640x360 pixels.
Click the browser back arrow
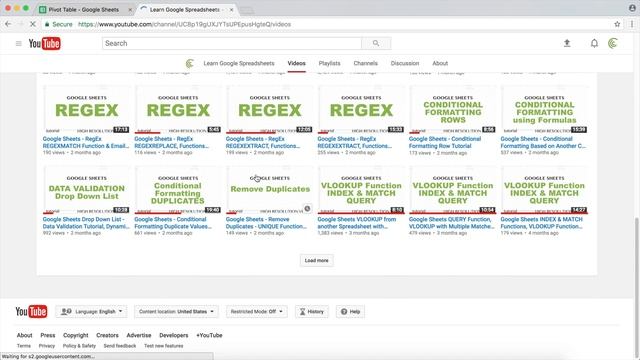point(8,24)
